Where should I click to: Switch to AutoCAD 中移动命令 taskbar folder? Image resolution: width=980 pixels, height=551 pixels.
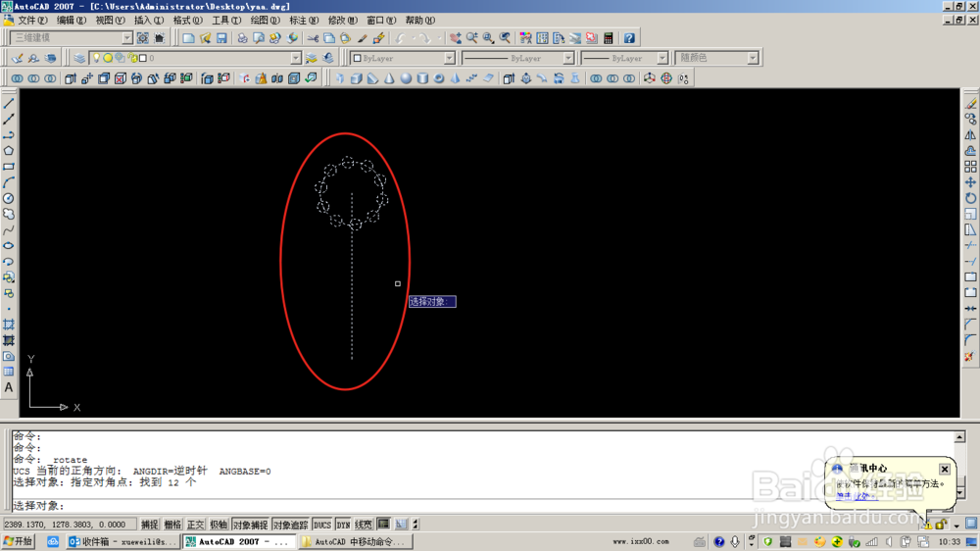coord(354,541)
